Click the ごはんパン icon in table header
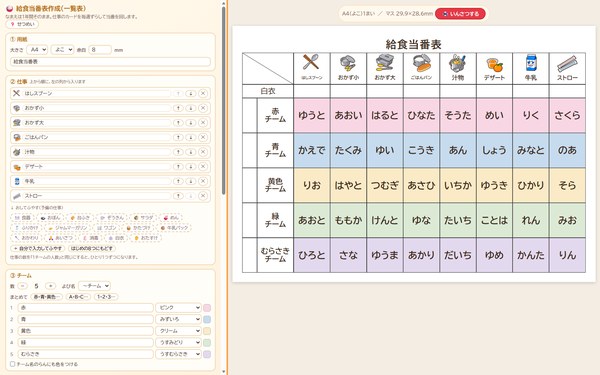Image resolution: width=600 pixels, height=375 pixels. pyautogui.click(x=421, y=63)
